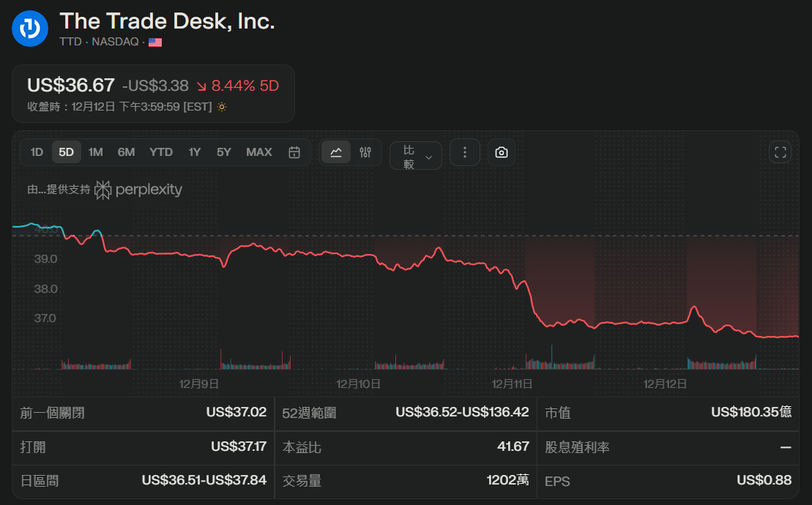Select the 5Y time range
This screenshot has height=505, width=812.
pos(224,152)
